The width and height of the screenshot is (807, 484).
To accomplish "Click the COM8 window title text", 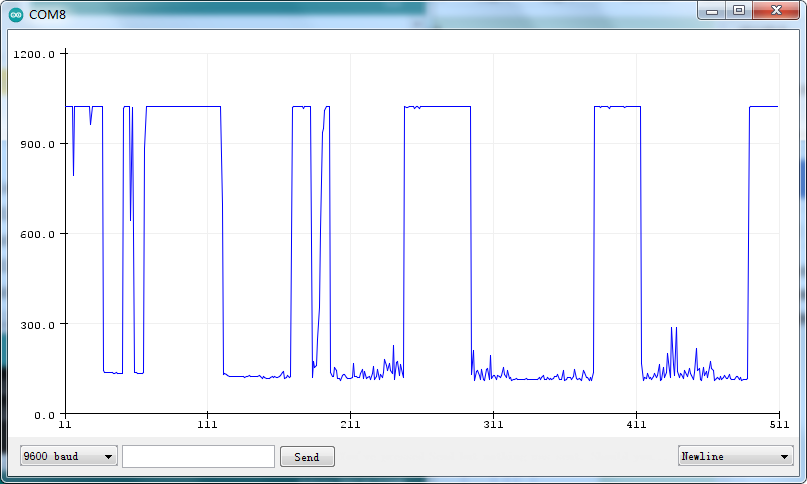I will coord(47,15).
